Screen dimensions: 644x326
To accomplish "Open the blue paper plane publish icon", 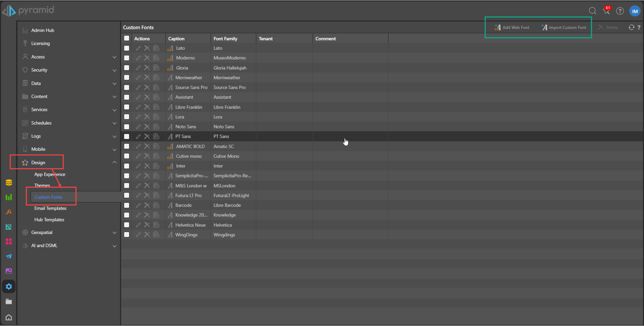I will point(9,256).
